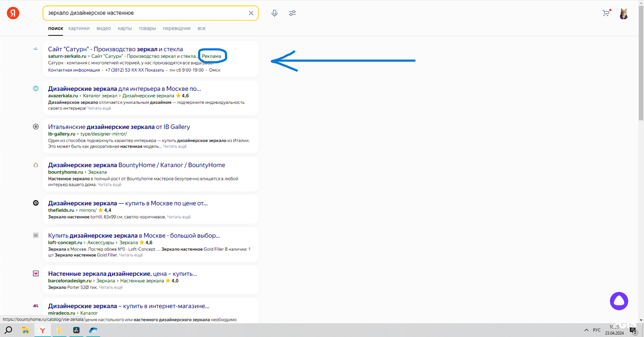Click 'Читать ещё' under IB Gallery snippet

[x=175, y=146]
